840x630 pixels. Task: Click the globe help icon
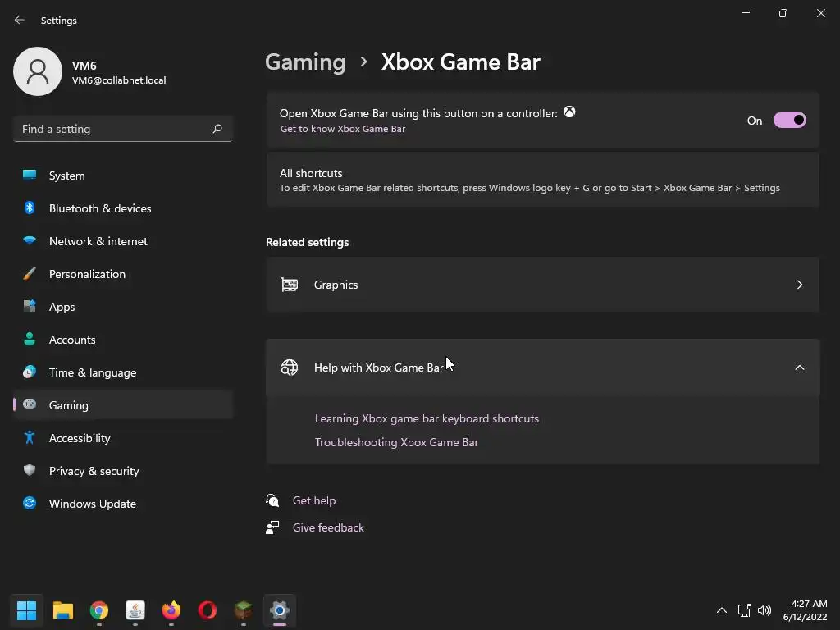pos(290,367)
